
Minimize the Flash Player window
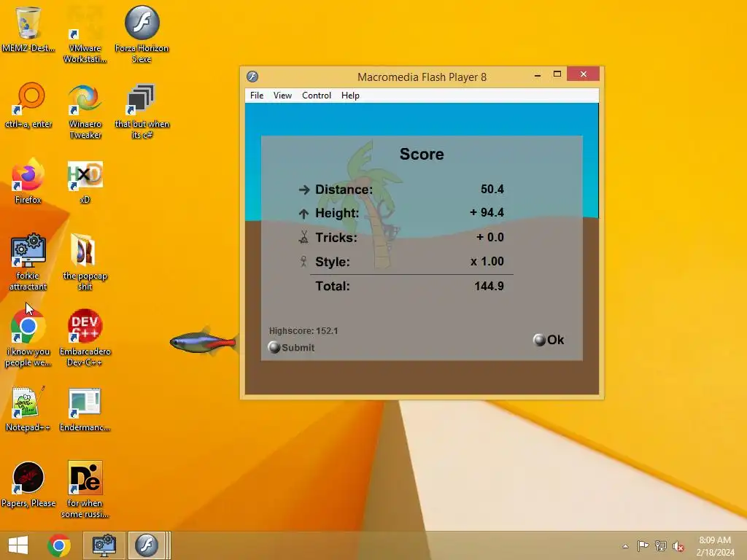click(x=538, y=75)
